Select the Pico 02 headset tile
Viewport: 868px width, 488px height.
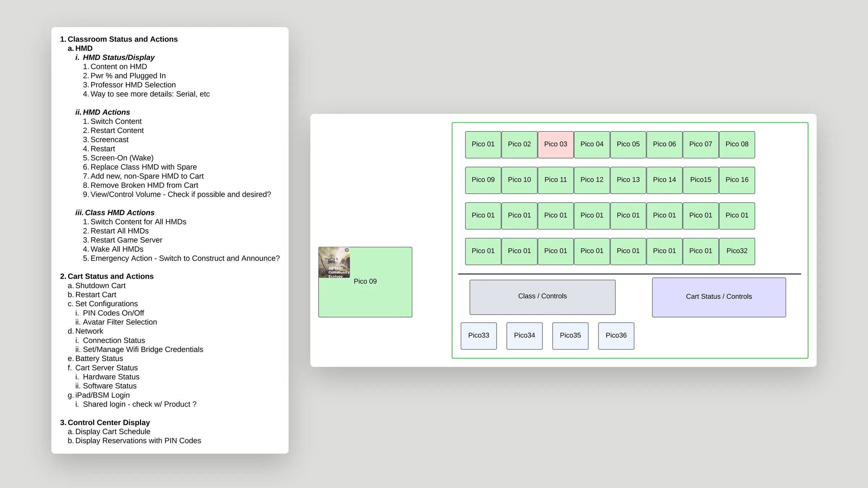pyautogui.click(x=519, y=144)
